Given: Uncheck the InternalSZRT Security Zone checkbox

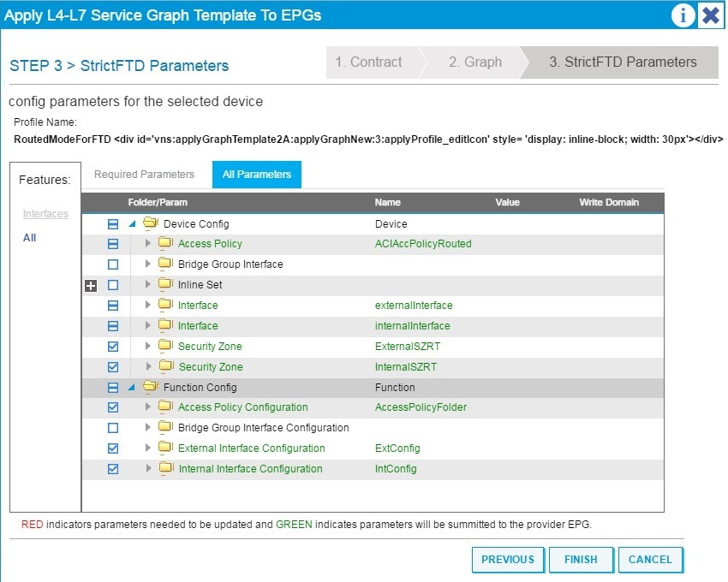Looking at the screenshot, I should 113,367.
